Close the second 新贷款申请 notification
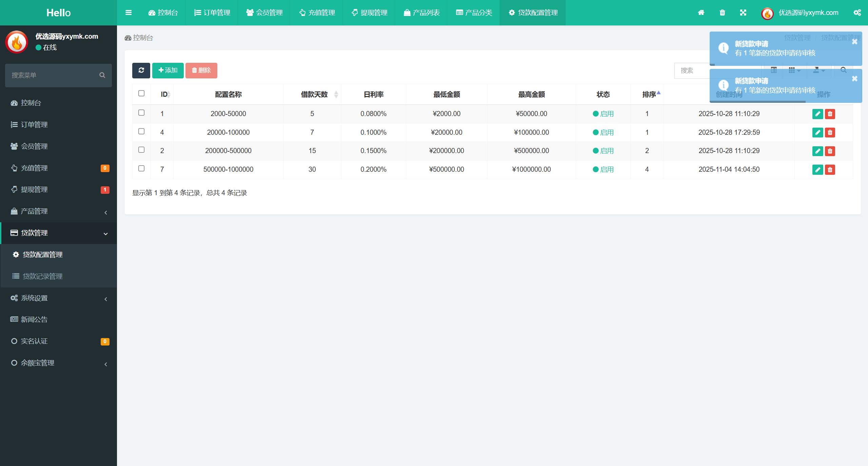868x466 pixels. pos(854,78)
